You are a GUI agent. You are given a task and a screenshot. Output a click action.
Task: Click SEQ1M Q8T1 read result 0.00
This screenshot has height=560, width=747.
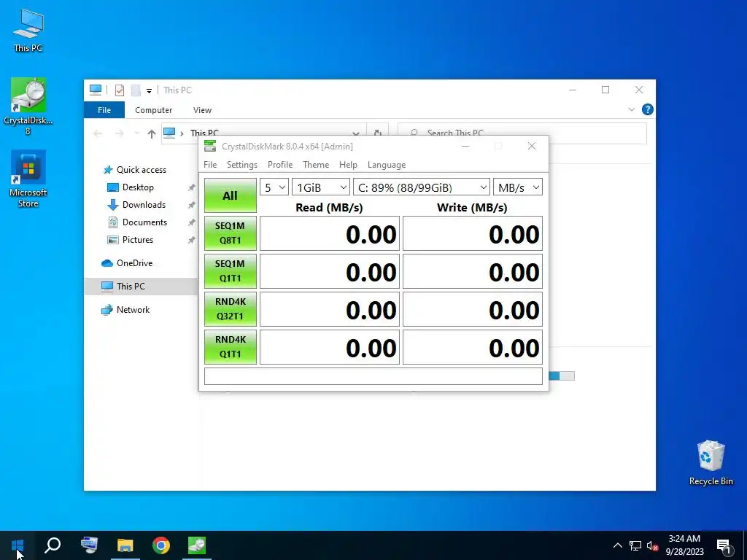click(x=330, y=233)
